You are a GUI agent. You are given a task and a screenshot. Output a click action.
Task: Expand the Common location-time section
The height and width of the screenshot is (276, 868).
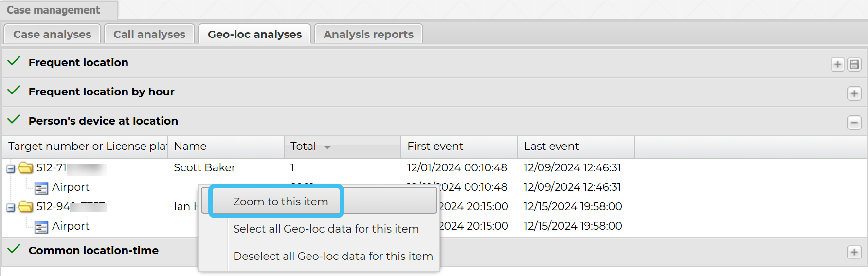point(854,252)
